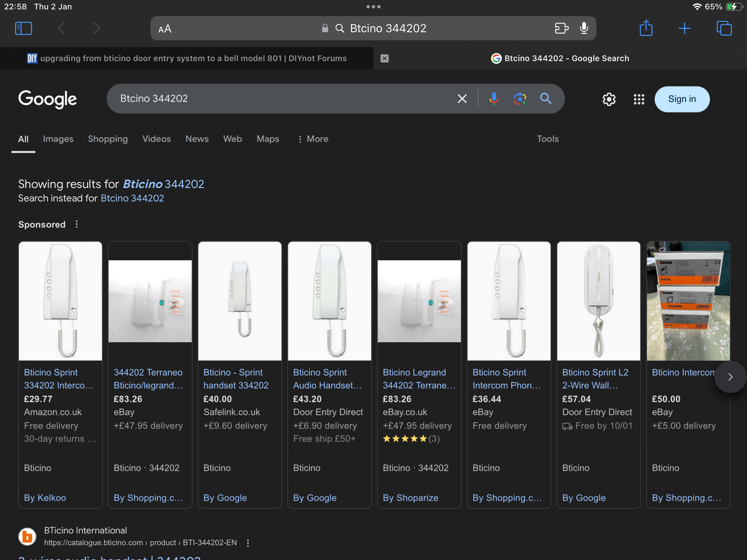This screenshot has height=560, width=747.
Task: Click the Sign in button
Action: pos(682,99)
